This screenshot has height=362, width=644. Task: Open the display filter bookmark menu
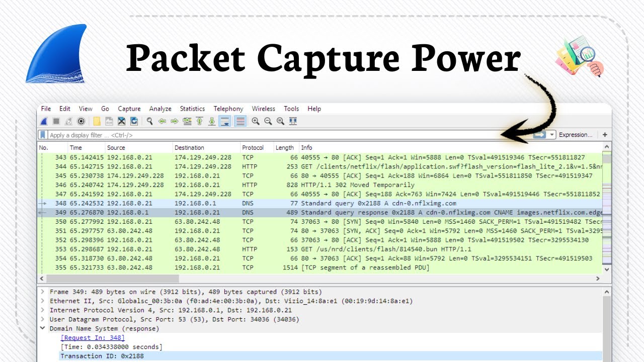click(43, 135)
